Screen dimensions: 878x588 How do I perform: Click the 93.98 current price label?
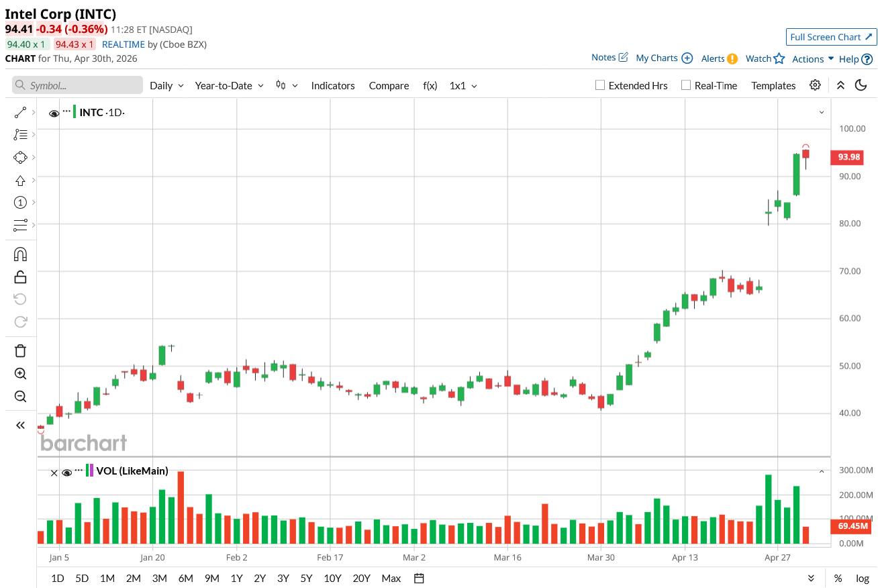pos(848,157)
